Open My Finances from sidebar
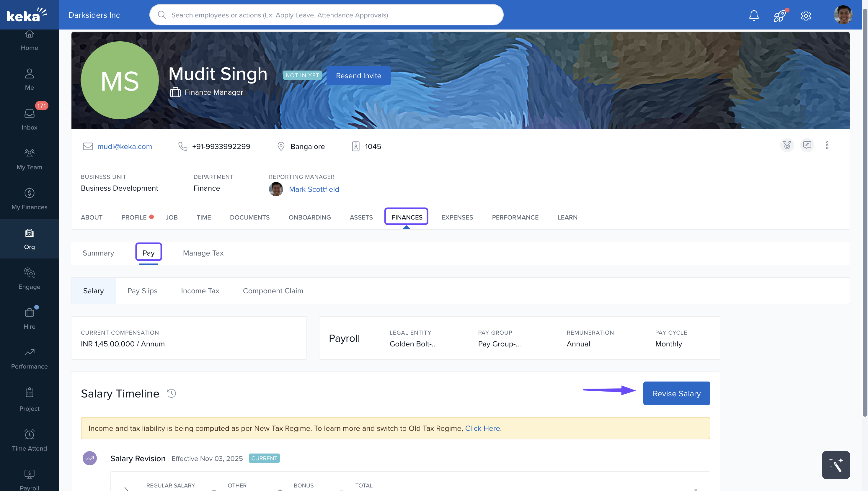This screenshot has width=868, height=491. (29, 199)
